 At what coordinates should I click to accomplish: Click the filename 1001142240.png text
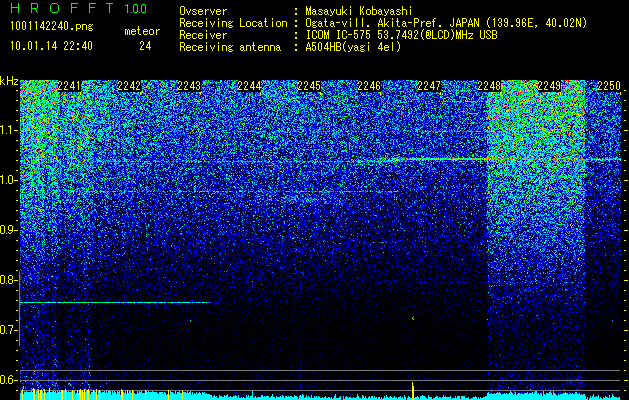click(x=52, y=27)
